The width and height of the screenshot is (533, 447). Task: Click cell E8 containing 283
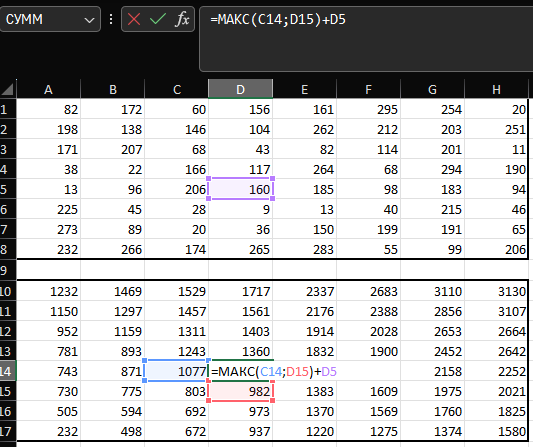(305, 249)
